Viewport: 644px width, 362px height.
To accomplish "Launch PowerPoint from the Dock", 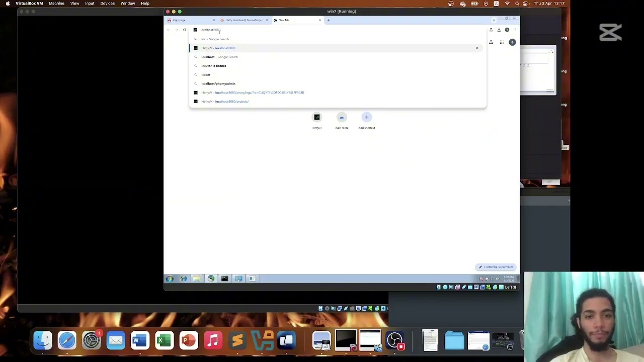I will point(189,340).
